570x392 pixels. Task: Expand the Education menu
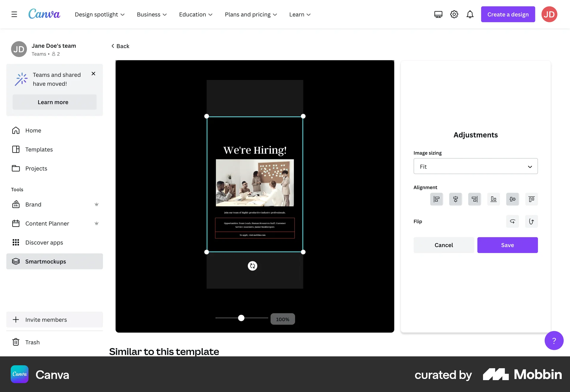[195, 14]
